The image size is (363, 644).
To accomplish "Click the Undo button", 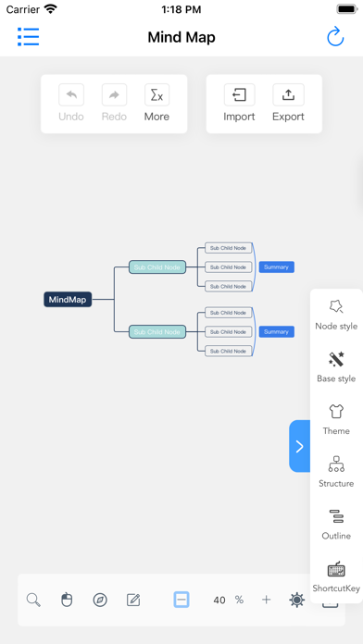I will (x=71, y=103).
